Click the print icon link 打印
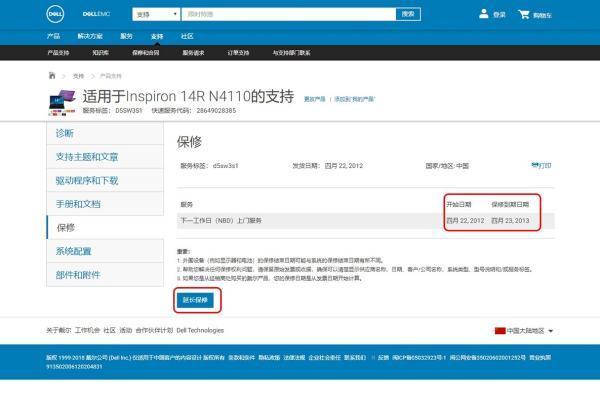This screenshot has height=405, width=600. point(541,165)
